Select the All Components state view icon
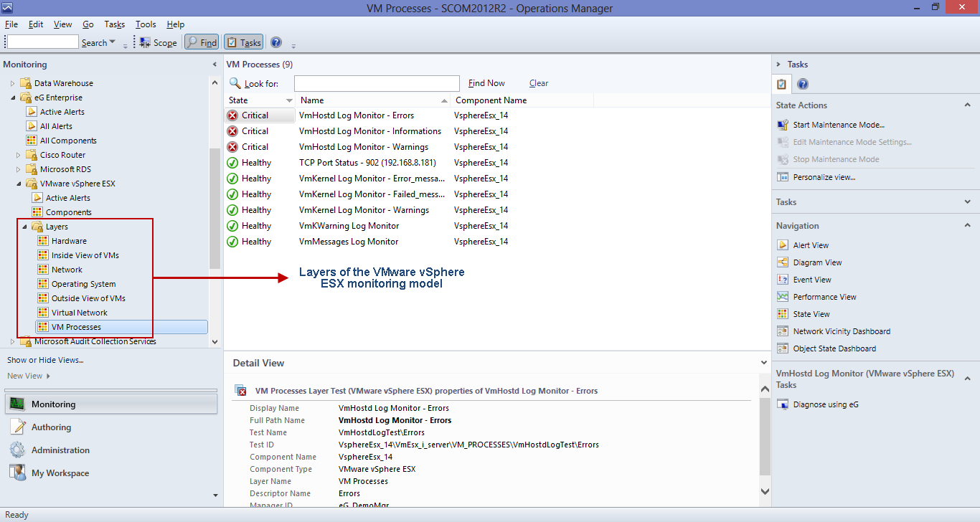Screen dimensions: 980x522 (32, 141)
